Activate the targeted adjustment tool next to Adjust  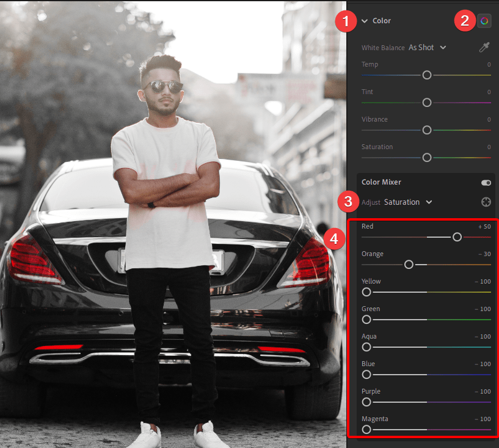tap(486, 202)
